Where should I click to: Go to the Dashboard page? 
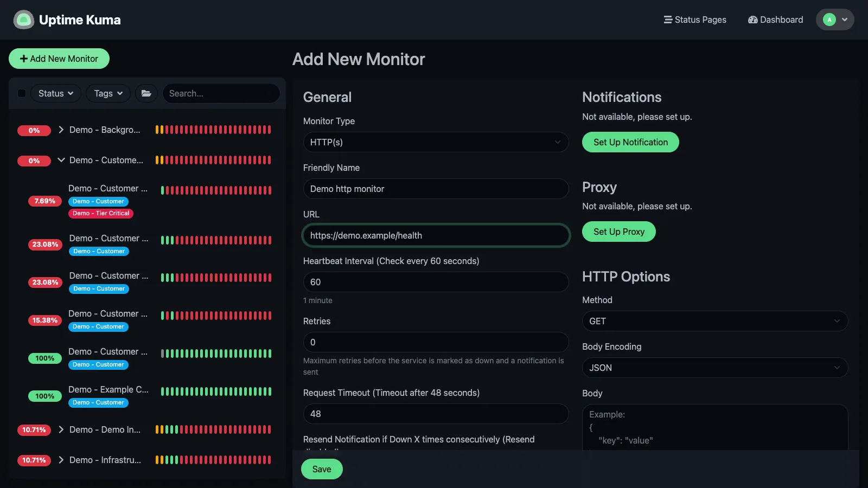[775, 20]
